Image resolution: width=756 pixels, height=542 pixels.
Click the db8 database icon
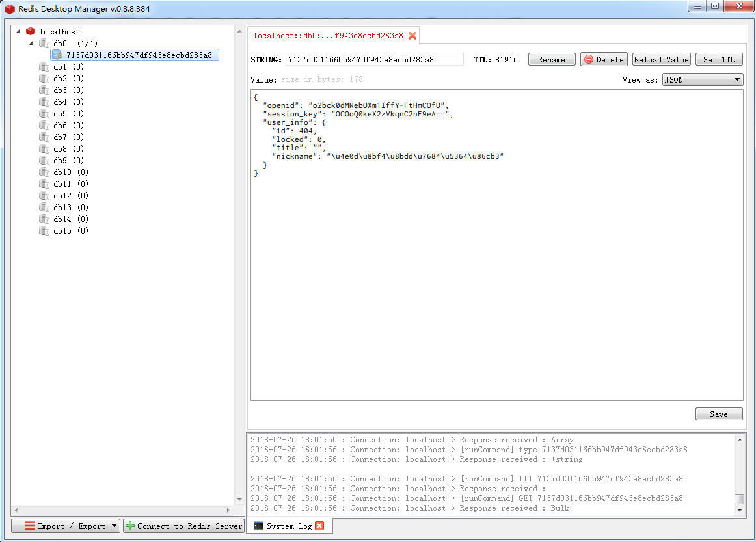pos(44,148)
